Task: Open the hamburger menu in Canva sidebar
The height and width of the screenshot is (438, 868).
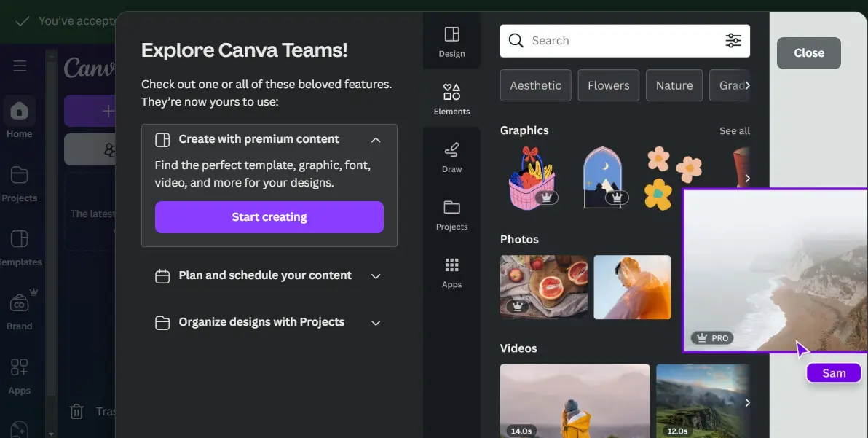Action: pos(20,66)
